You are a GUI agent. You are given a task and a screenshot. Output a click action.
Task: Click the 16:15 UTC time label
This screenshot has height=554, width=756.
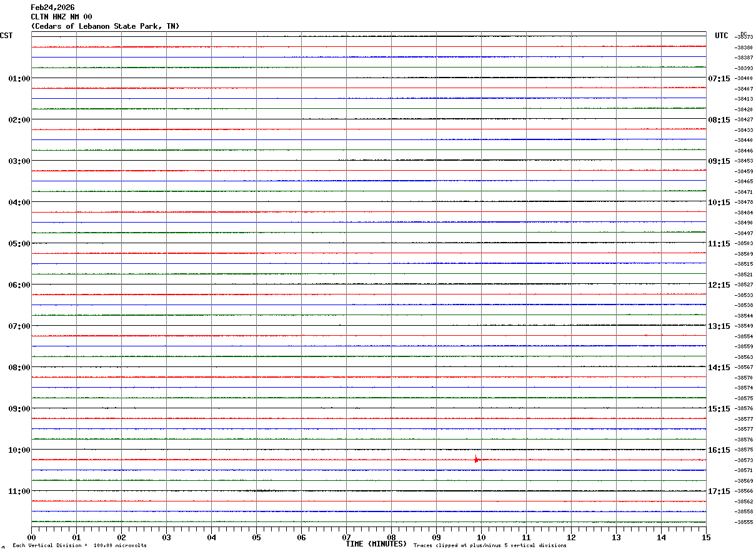(719, 450)
